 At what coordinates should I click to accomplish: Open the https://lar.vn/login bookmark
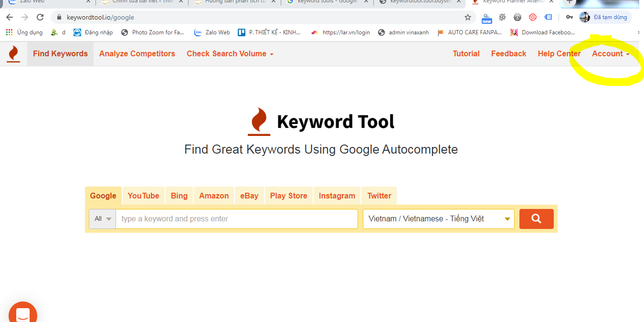[x=340, y=32]
